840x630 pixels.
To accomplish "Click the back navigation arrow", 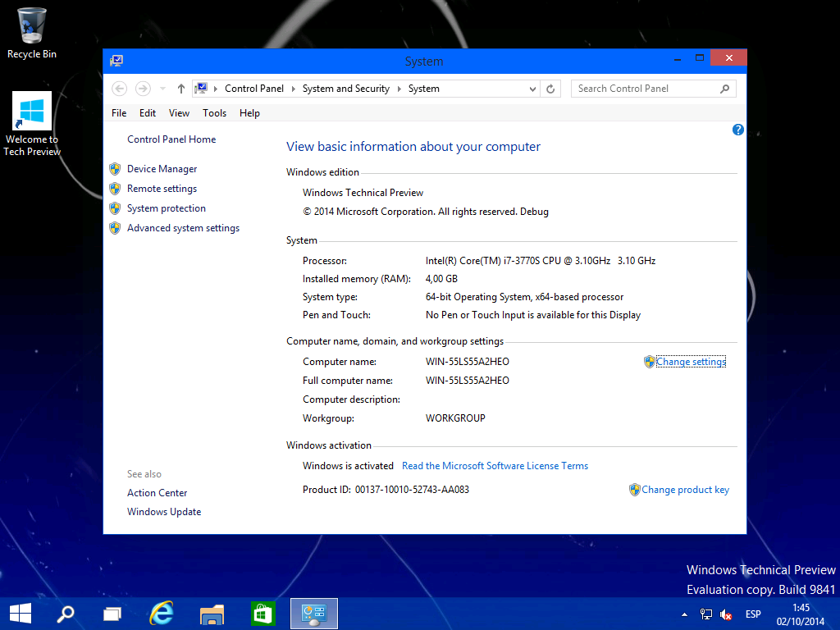I will point(119,88).
